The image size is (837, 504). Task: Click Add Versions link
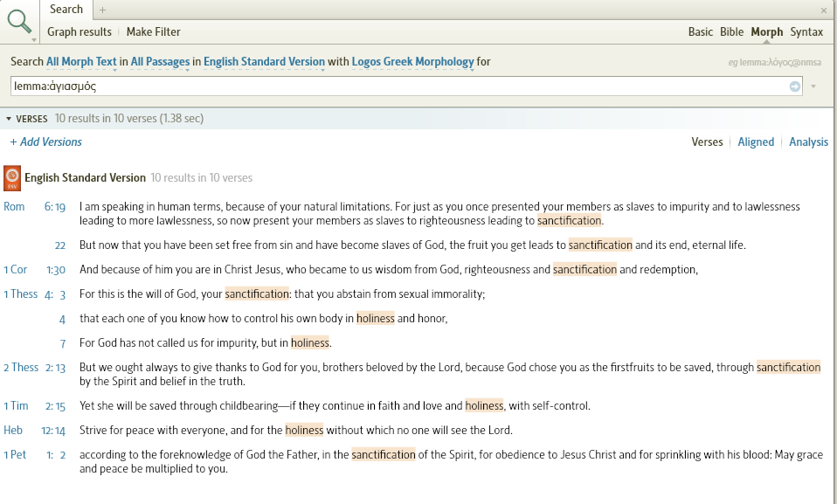[46, 142]
